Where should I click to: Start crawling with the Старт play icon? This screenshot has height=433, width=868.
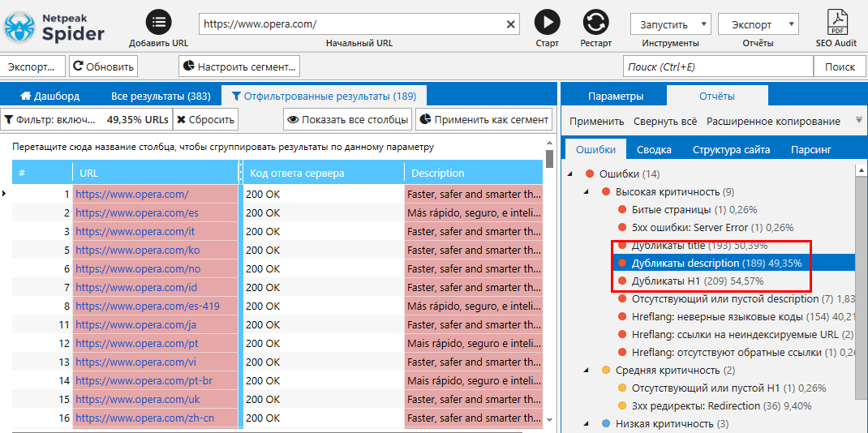click(x=547, y=23)
